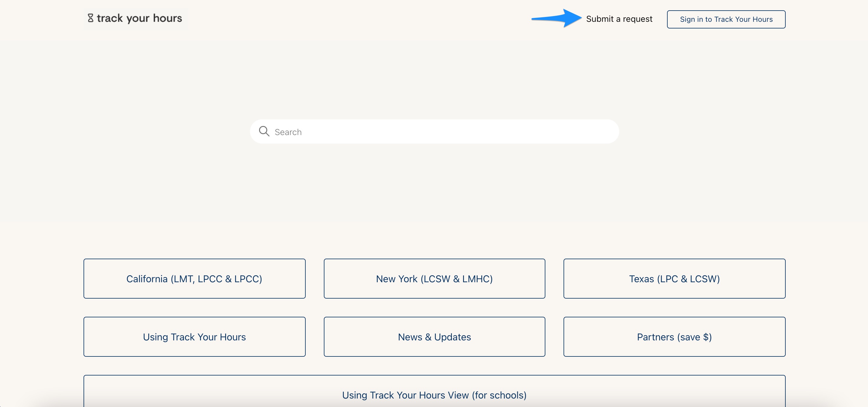Click Sign in to Track Your Hours
The width and height of the screenshot is (868, 407).
pos(726,19)
